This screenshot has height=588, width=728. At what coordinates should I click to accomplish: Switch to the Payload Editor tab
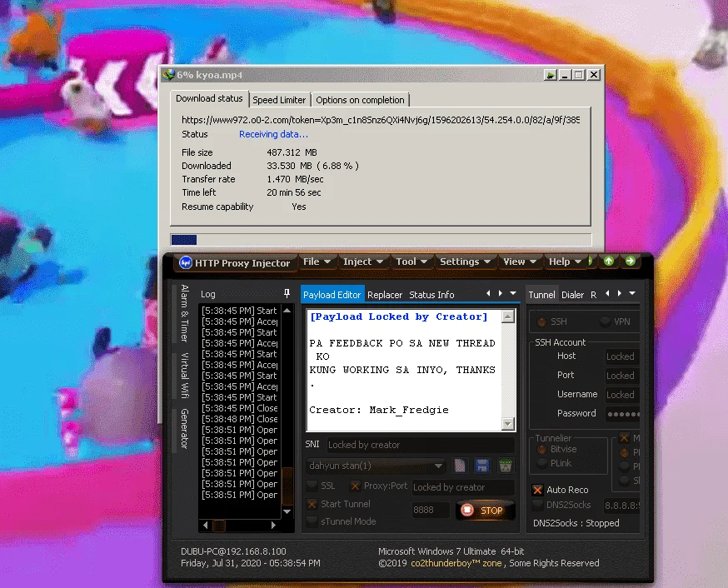[x=332, y=295]
